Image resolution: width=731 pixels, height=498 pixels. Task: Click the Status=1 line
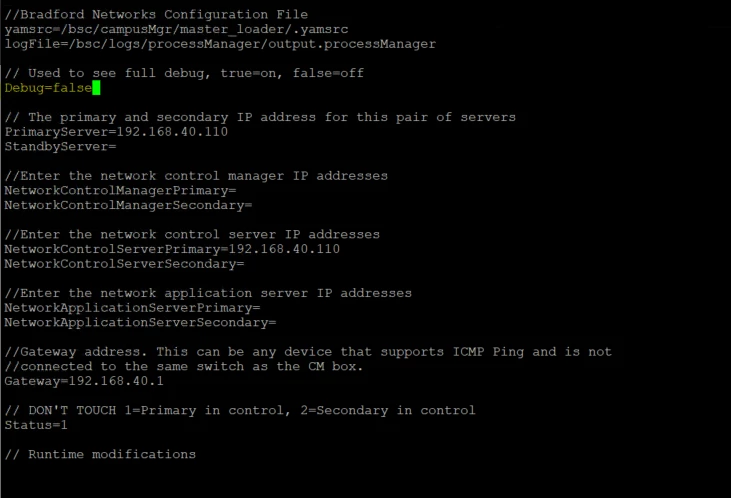click(36, 425)
